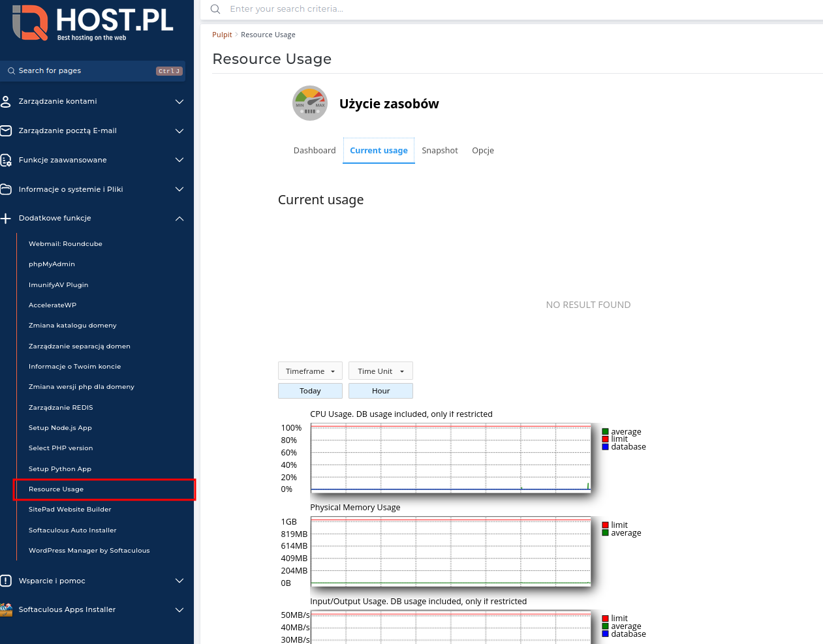Image resolution: width=823 pixels, height=644 pixels.
Task: Open phpMyAdmin from the sidebar
Action: [x=52, y=264]
